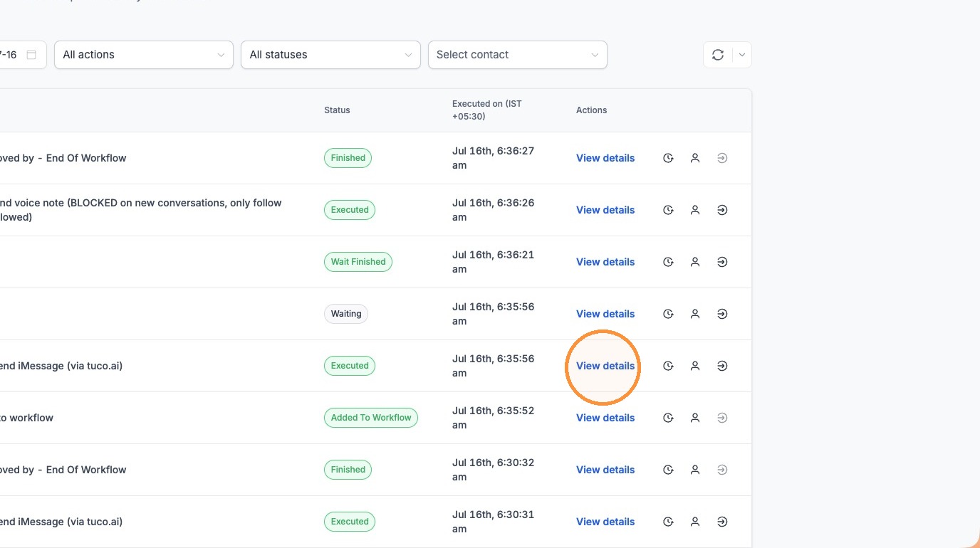Open the date picker calendar field
The width and height of the screenshot is (980, 548).
[x=21, y=55]
